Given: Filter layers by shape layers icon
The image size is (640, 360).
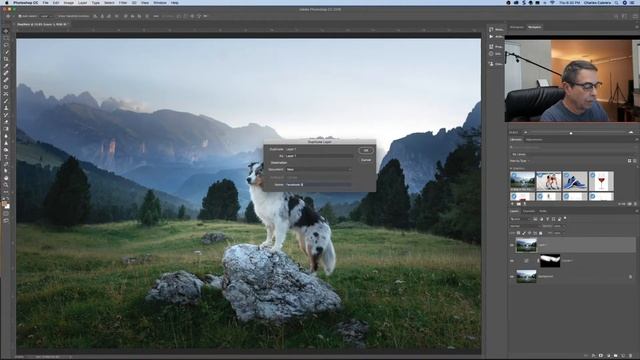Looking at the screenshot, I should pos(553,219).
